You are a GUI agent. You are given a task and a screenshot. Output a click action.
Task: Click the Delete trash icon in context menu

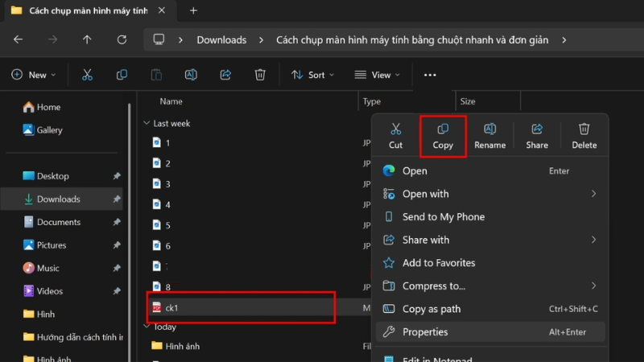(x=584, y=135)
